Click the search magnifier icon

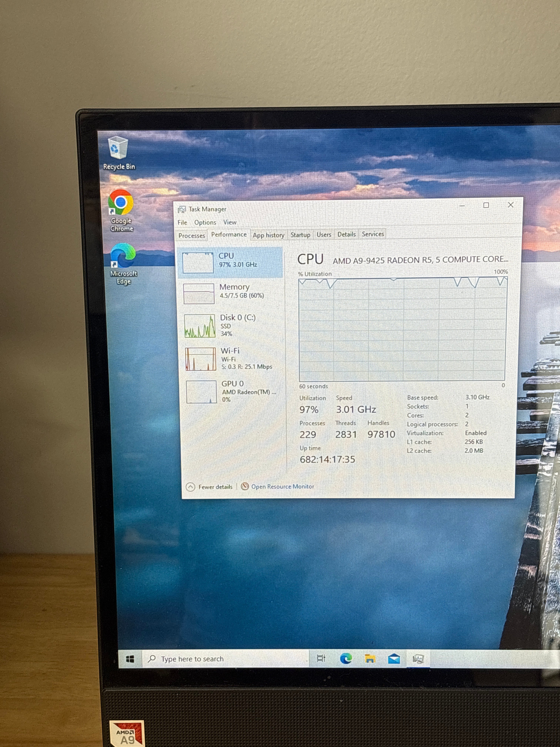[x=152, y=658]
